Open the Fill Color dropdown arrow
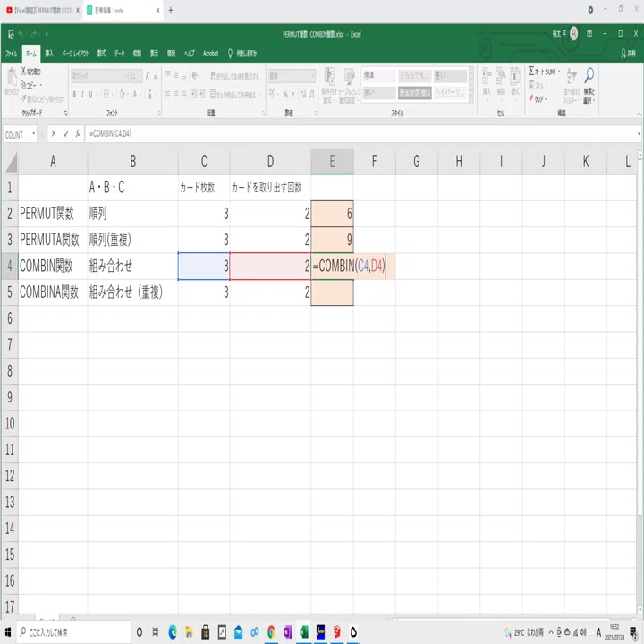This screenshot has height=644, width=644. coord(127,95)
